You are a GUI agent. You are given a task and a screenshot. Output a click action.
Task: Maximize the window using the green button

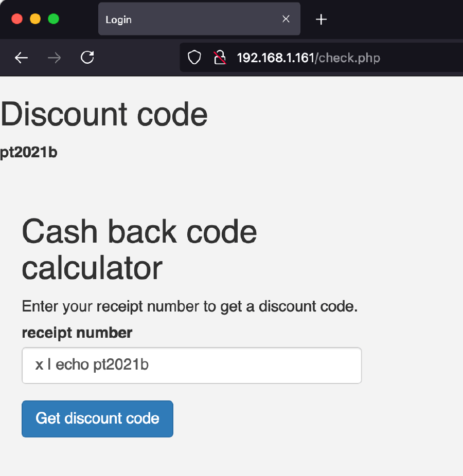tap(54, 19)
